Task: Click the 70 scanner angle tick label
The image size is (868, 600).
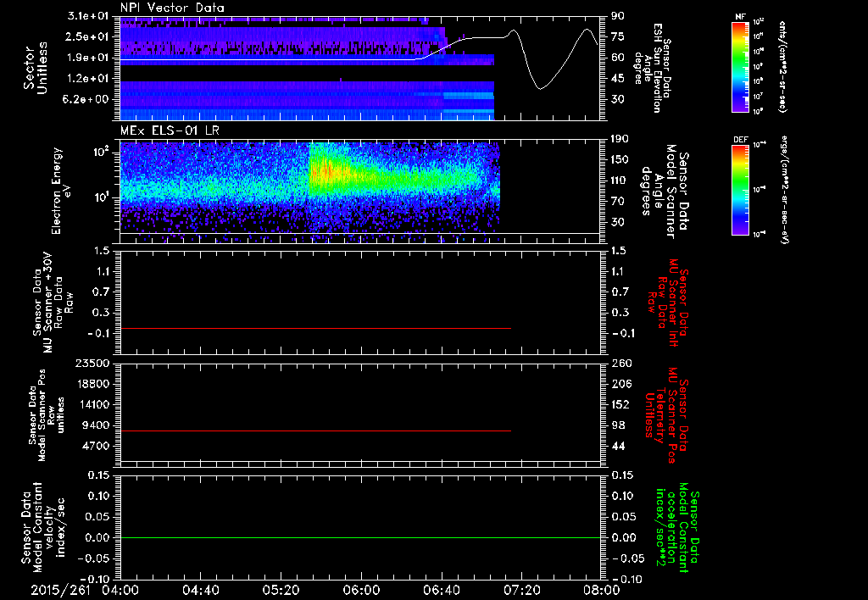Action: tap(618, 202)
